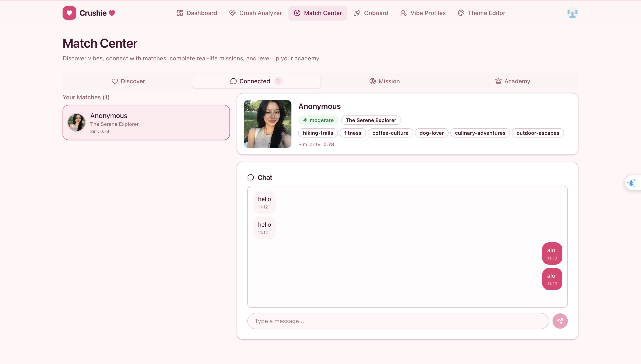
Task: Navigate to Vibe Profiles
Action: pyautogui.click(x=423, y=13)
